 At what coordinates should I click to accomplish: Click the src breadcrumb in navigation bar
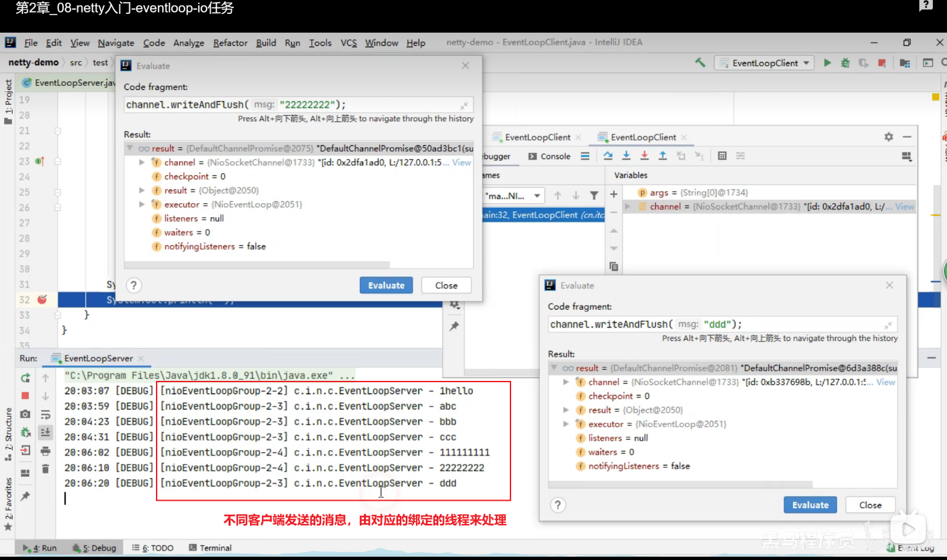76,63
